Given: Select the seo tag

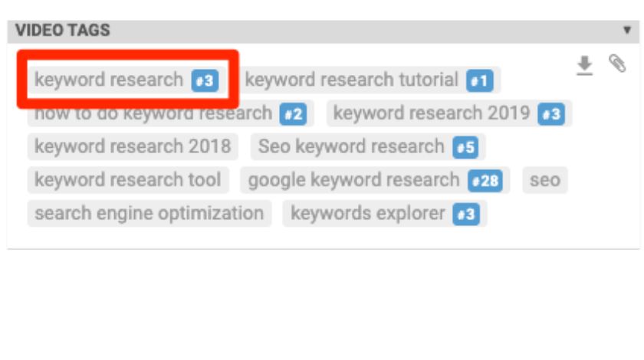Looking at the screenshot, I should coord(545,180).
